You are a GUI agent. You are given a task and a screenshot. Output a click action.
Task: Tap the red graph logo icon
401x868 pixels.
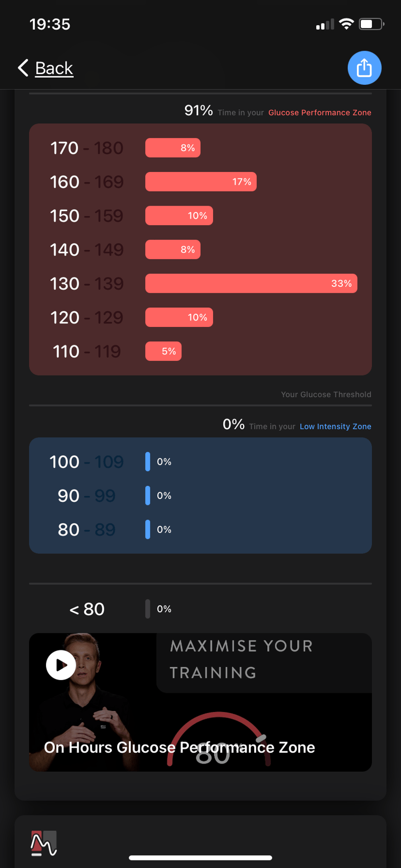(x=44, y=843)
